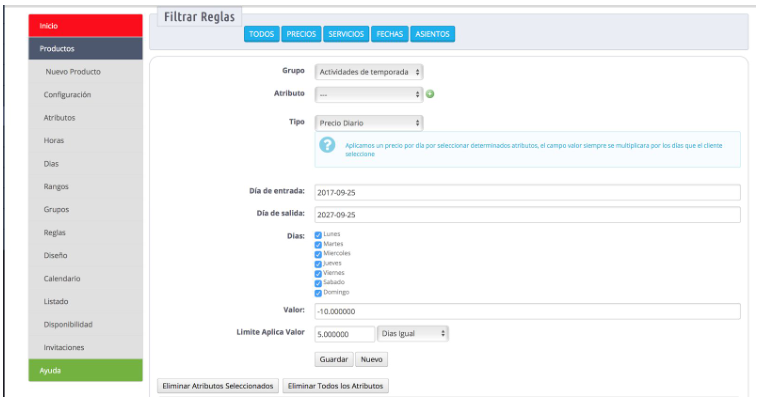
Task: Open Grupos in the sidebar
Action: point(86,209)
